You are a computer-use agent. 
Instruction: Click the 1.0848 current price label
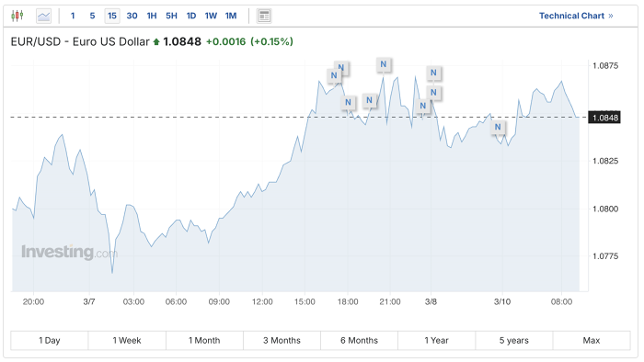coord(604,118)
